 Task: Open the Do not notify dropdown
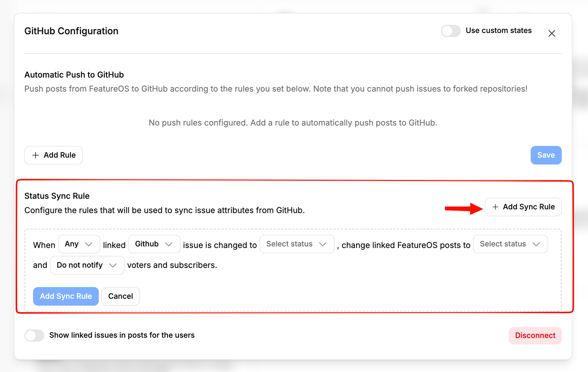87,265
